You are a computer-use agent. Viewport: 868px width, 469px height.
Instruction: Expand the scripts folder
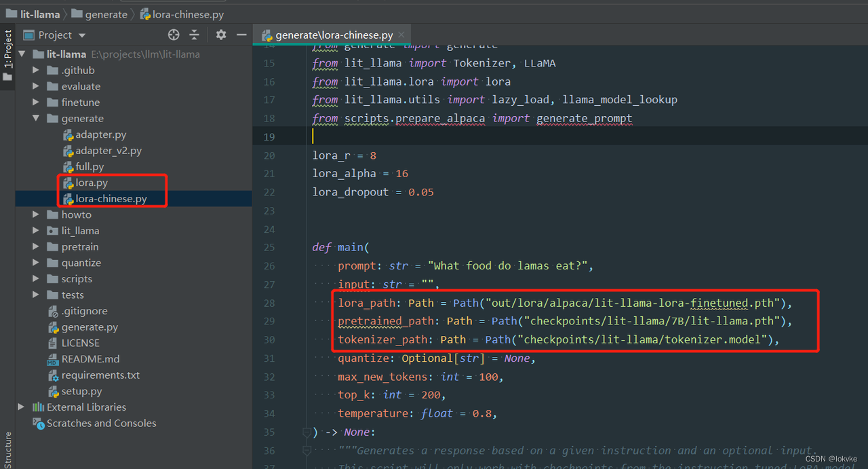(x=36, y=279)
